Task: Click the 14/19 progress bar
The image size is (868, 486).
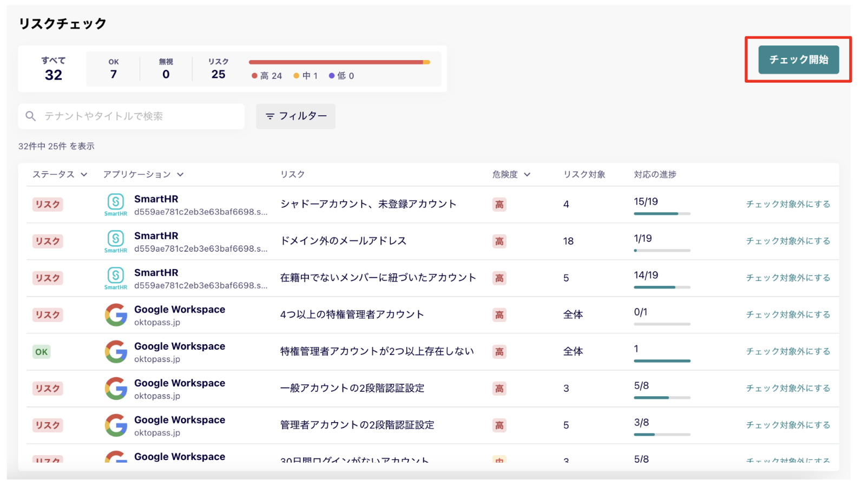Action: click(x=662, y=287)
